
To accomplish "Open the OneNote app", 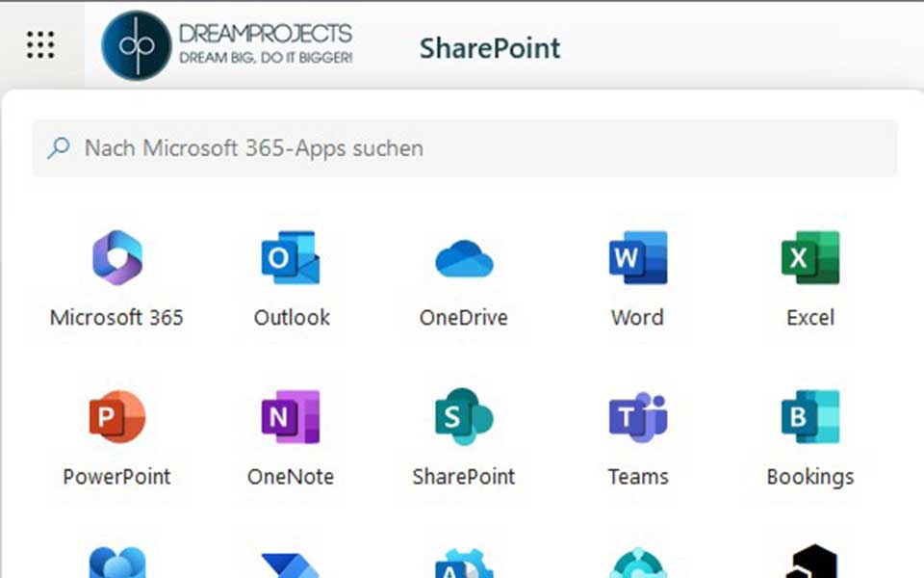I will click(x=291, y=438).
